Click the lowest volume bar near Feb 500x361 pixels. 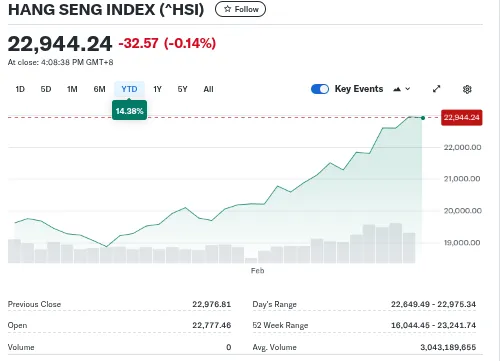pos(251,260)
